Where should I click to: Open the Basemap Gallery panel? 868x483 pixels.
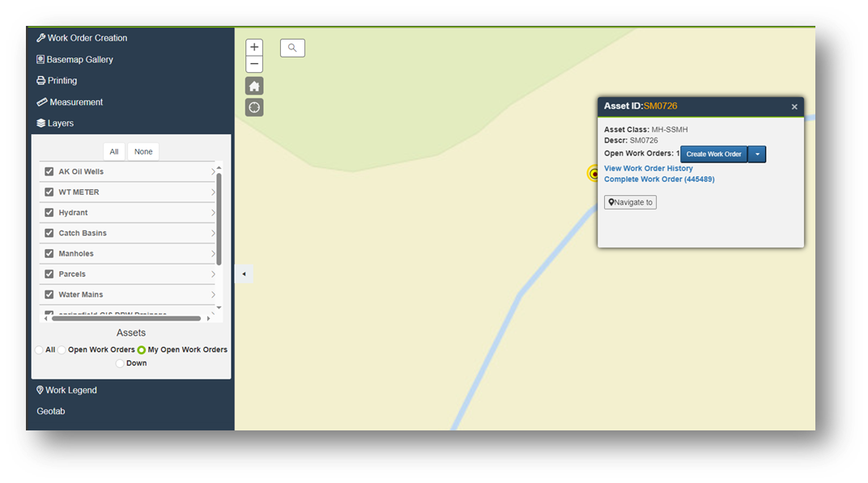click(79, 60)
